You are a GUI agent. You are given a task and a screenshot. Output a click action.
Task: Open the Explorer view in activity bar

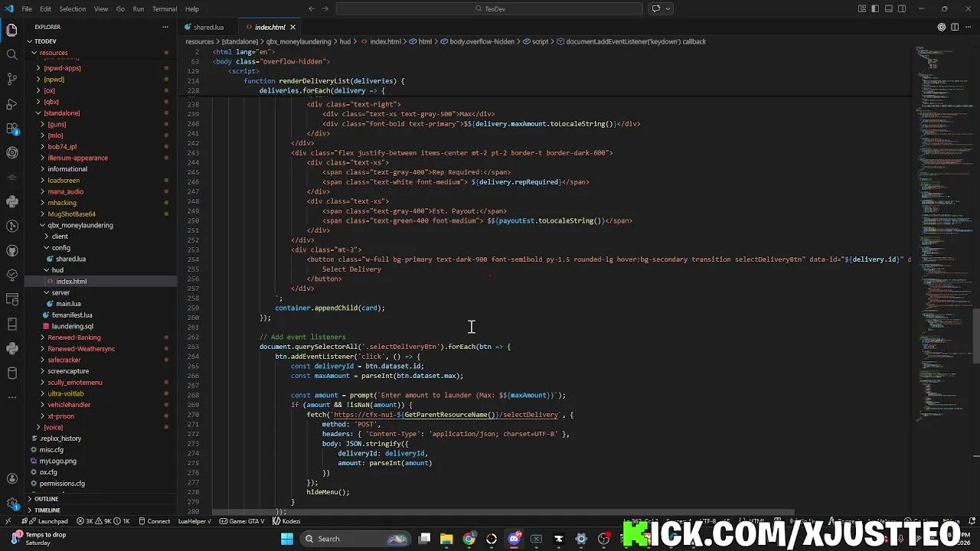coord(11,30)
